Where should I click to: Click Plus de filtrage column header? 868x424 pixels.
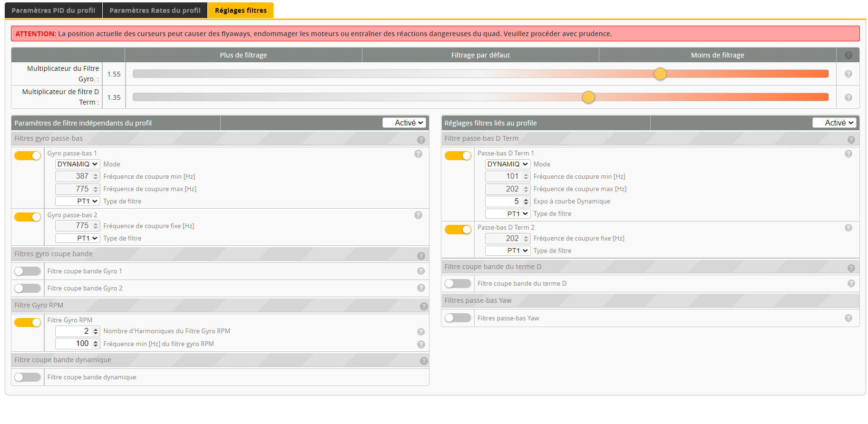point(244,55)
